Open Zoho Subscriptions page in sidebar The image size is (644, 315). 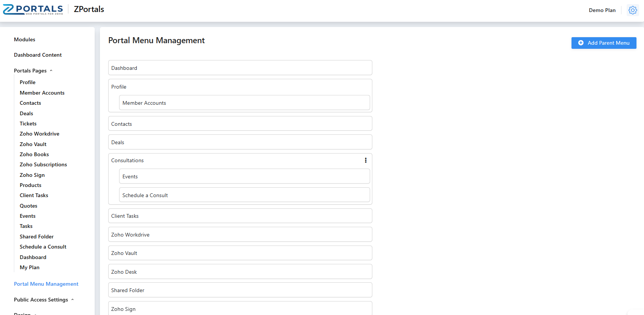tap(43, 164)
